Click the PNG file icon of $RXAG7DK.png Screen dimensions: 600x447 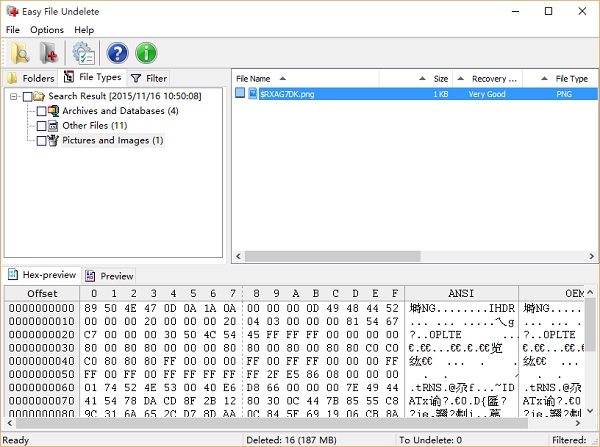(253, 93)
